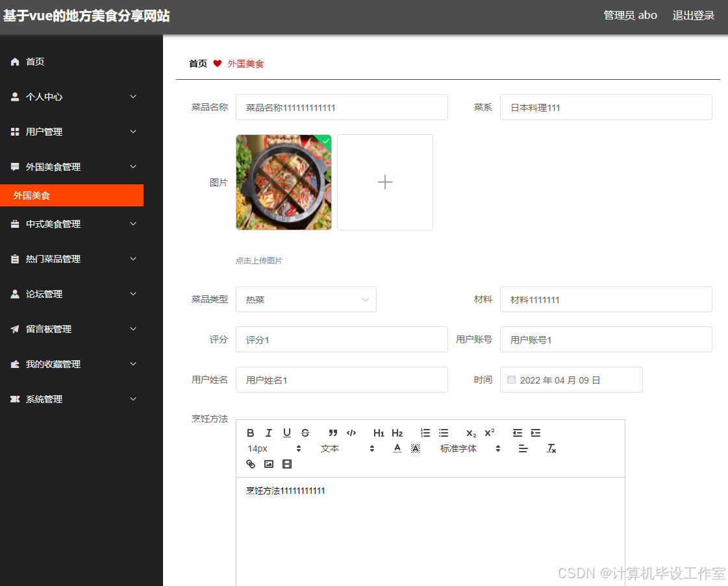Toggle underline formatting in editor

coord(287,433)
